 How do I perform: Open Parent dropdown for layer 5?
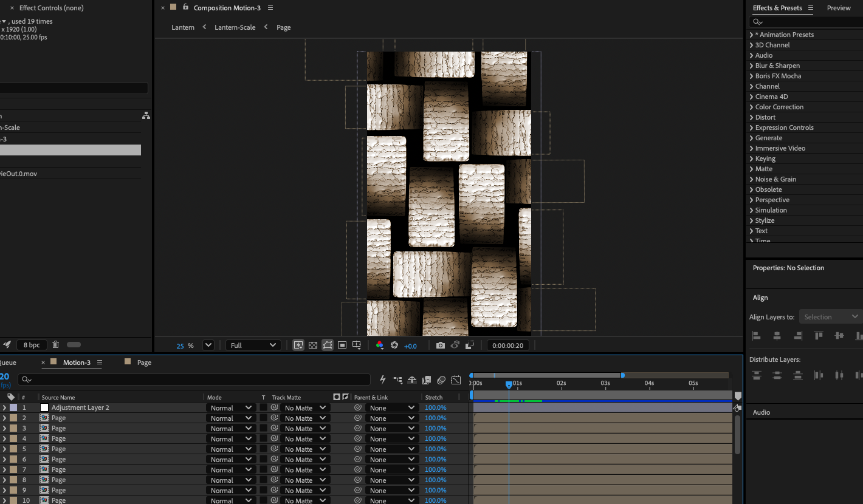[x=392, y=449]
